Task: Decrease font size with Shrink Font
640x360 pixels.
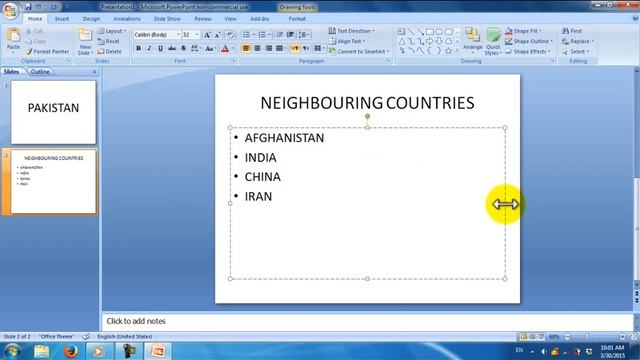Action: [x=218, y=35]
